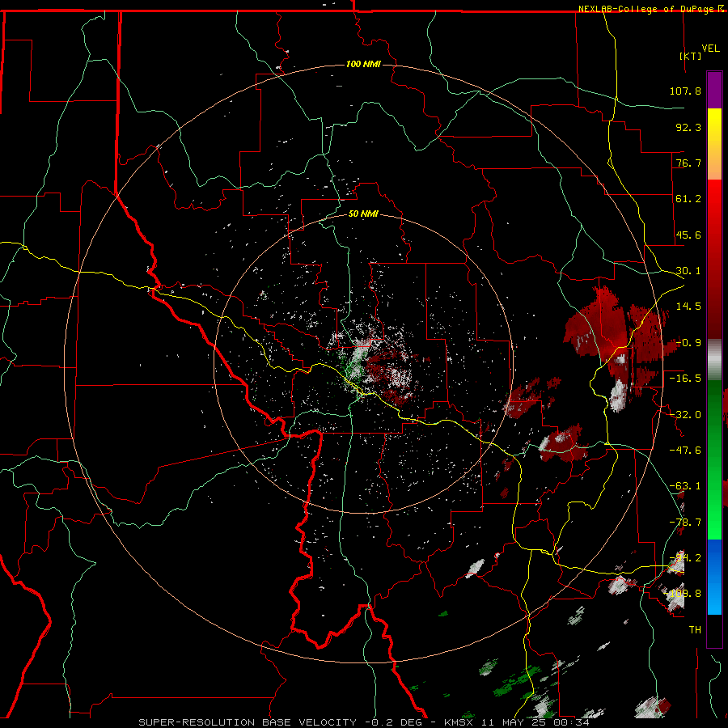The height and width of the screenshot is (728, 728).
Task: Pick the blue segment of the color bar
Action: 714,577
